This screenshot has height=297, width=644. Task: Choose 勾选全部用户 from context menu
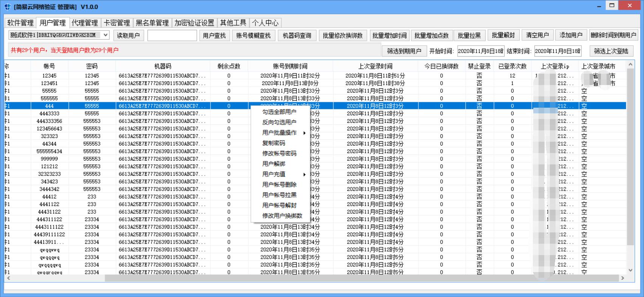[279, 112]
